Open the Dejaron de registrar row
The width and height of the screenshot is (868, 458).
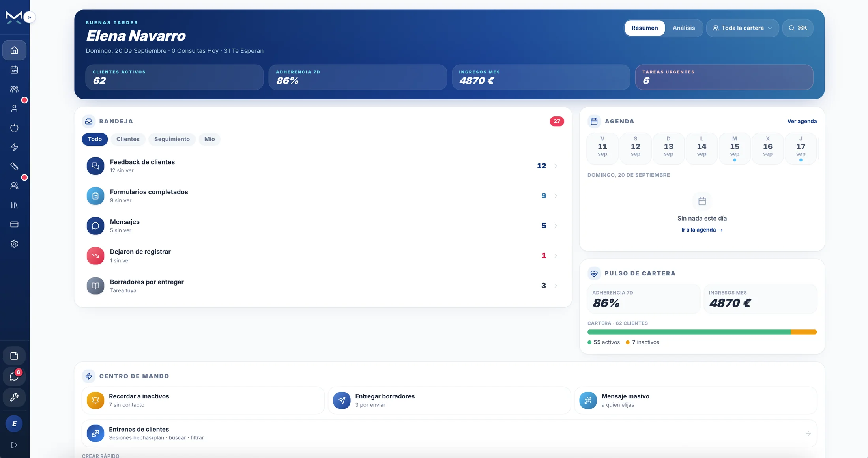tap(323, 256)
